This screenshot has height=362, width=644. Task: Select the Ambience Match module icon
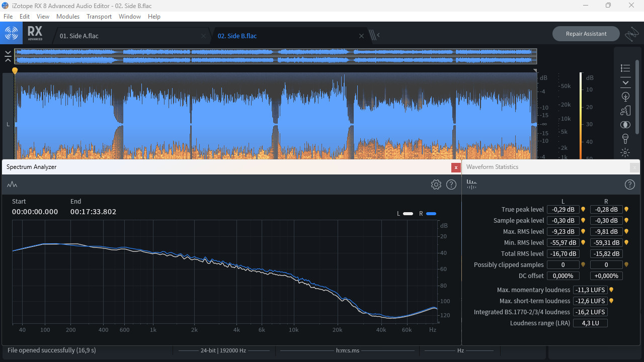(x=625, y=97)
